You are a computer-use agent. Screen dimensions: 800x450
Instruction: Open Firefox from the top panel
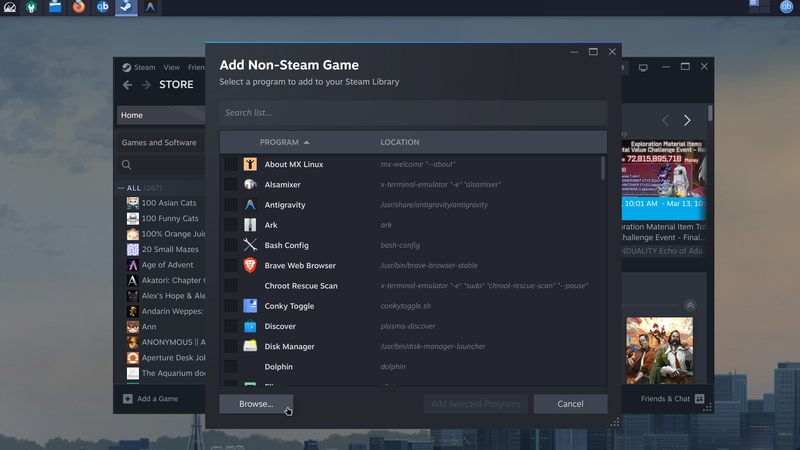click(79, 7)
